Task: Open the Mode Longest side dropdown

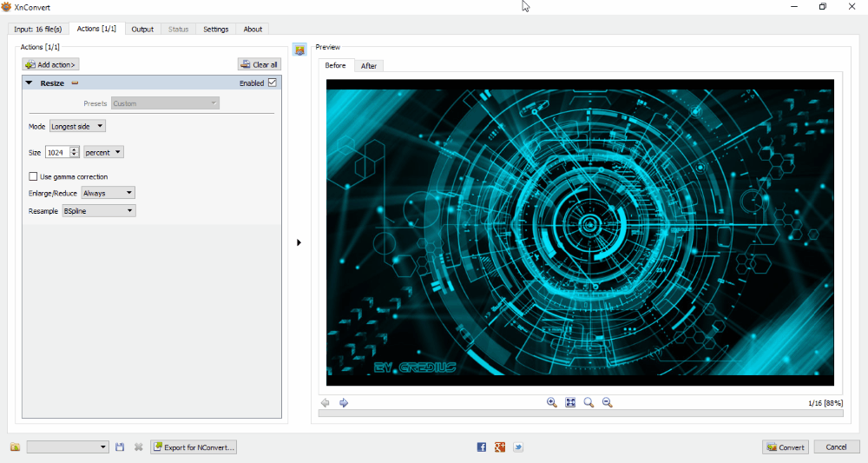Action: pos(77,126)
